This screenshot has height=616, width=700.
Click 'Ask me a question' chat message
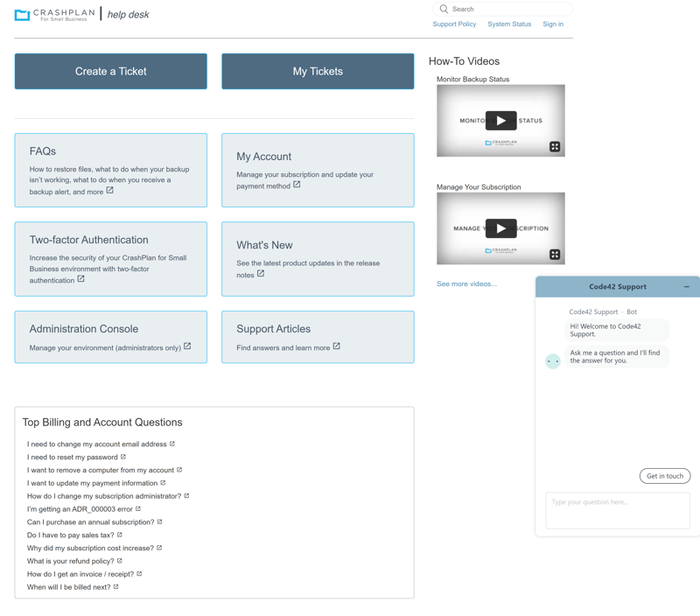(615, 357)
